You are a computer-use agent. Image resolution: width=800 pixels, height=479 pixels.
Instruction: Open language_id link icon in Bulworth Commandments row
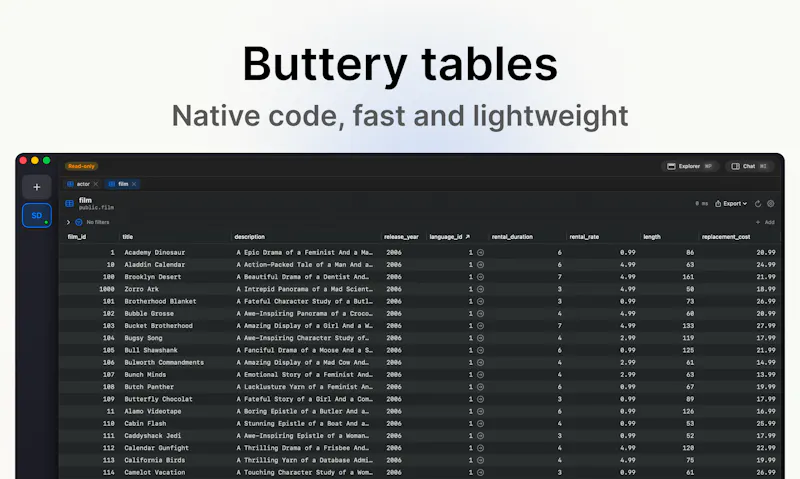coord(480,363)
